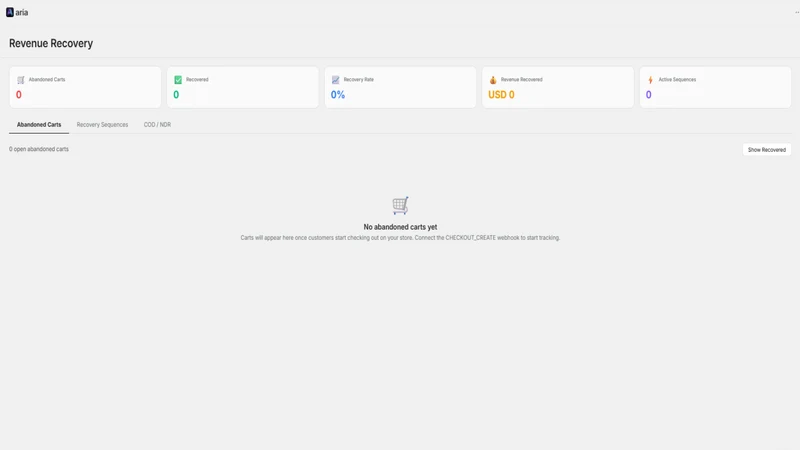
Task: Click the Active Sequences count value
Action: click(648, 95)
